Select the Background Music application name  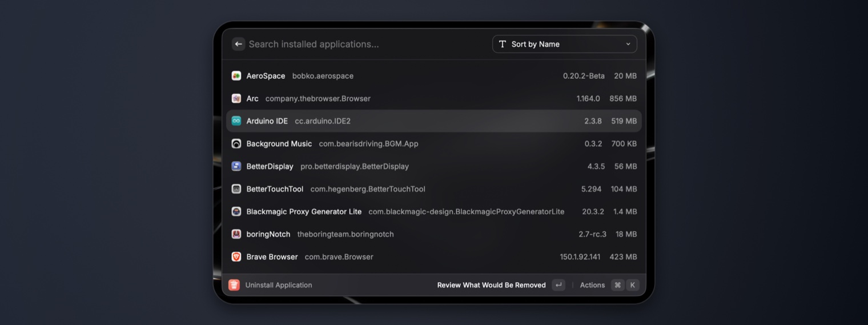coord(279,143)
